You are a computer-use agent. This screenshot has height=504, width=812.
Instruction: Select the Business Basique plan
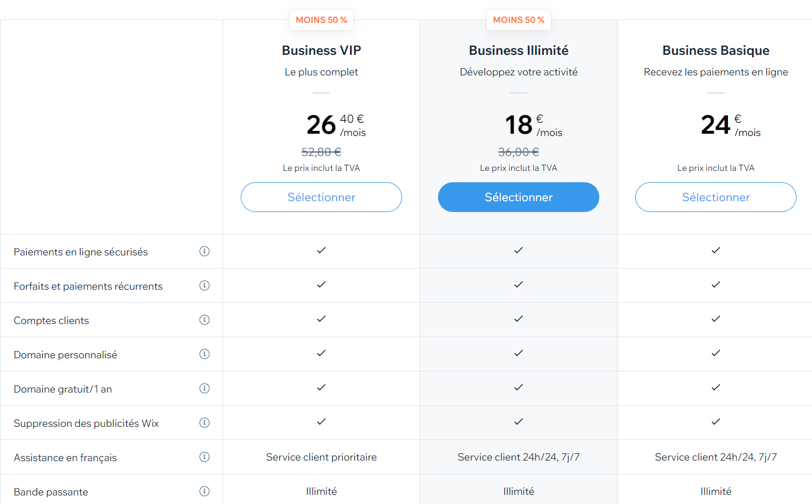coord(716,197)
